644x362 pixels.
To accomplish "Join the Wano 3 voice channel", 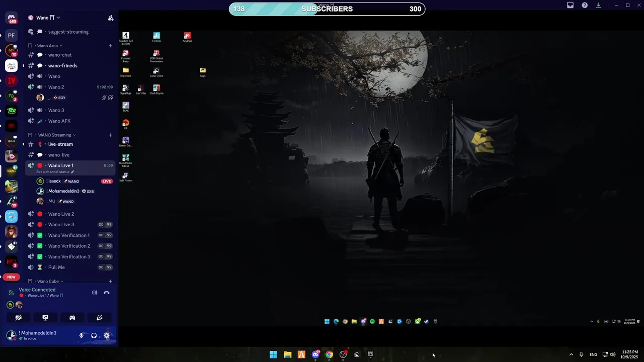I will tap(71, 110).
